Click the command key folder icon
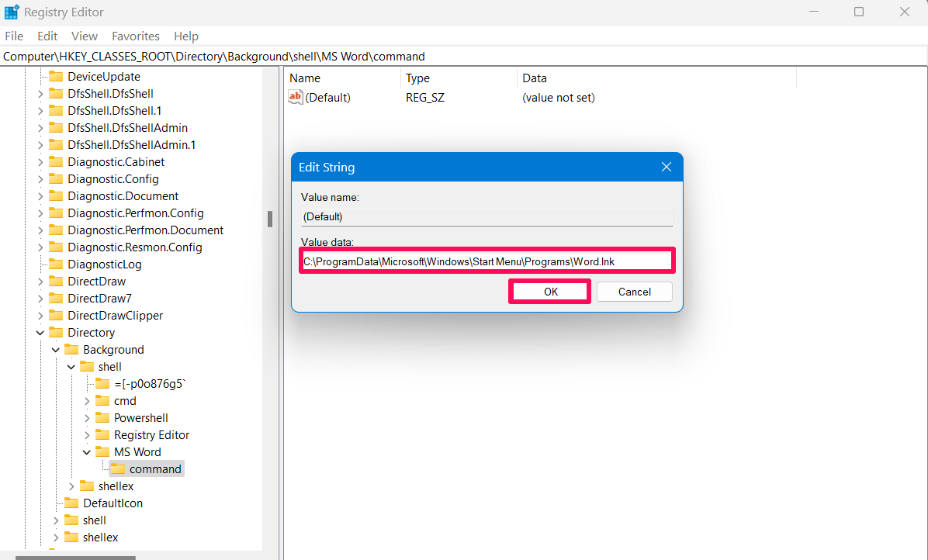928x560 pixels. pyautogui.click(x=119, y=469)
